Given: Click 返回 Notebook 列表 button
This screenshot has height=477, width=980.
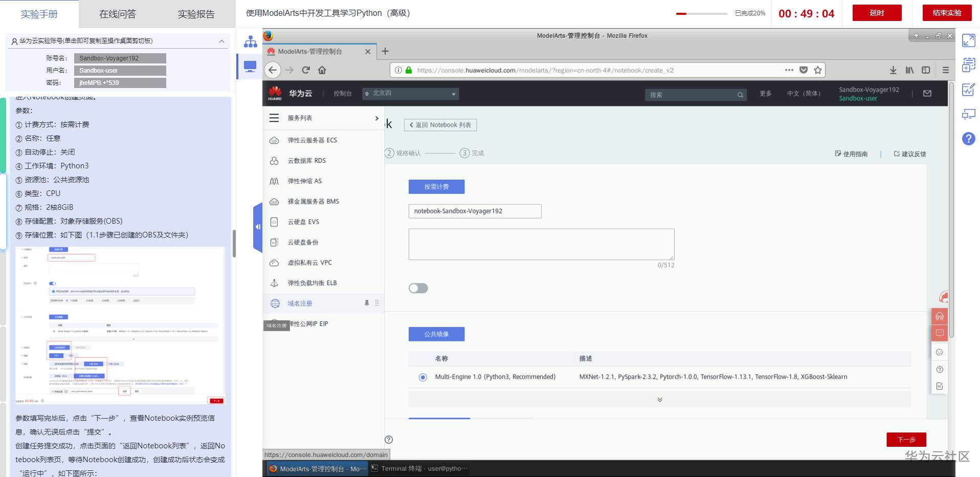Looking at the screenshot, I should click(x=440, y=125).
